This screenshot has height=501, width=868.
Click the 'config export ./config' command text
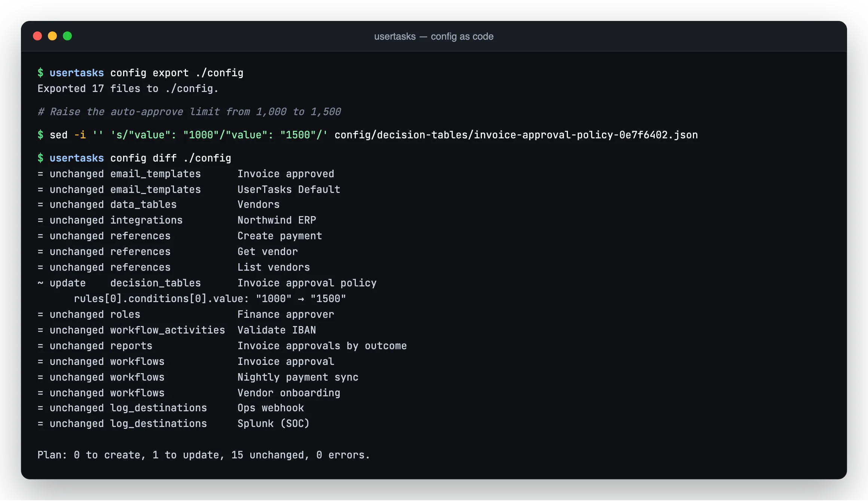pos(177,73)
